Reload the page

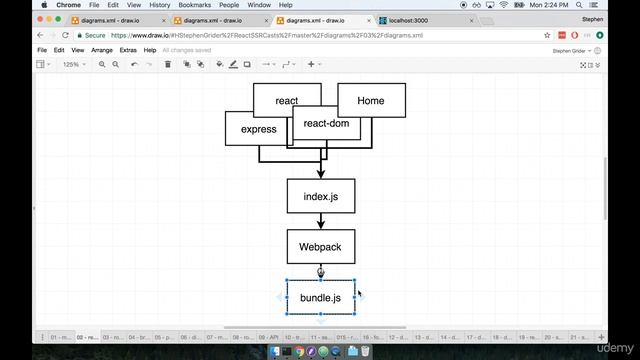(x=65, y=36)
